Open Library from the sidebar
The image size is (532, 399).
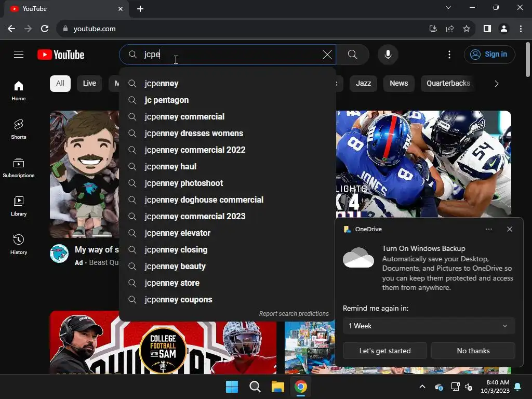[x=19, y=206]
